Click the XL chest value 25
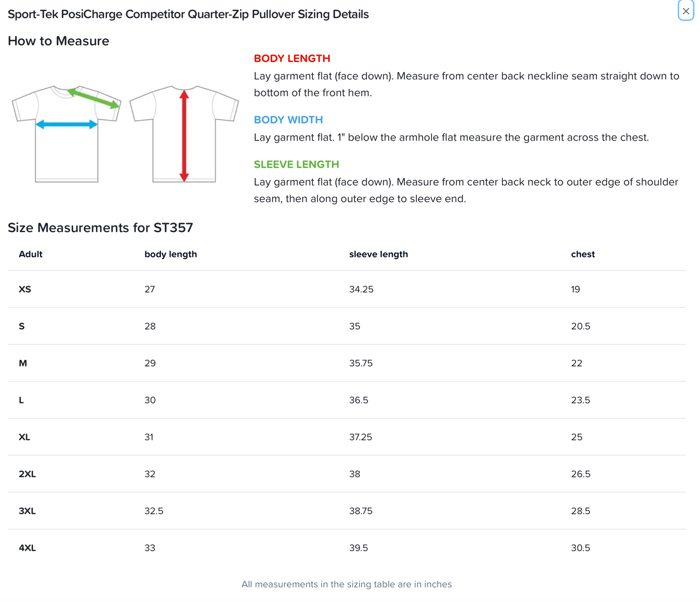This screenshot has width=700, height=603. pos(576,437)
